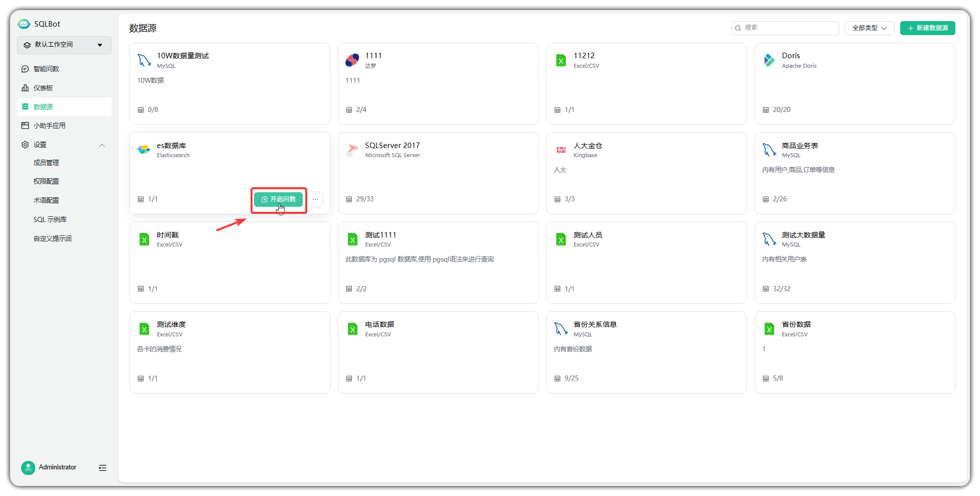This screenshot has height=496, width=980.
Task: Click the SQLBot logo in the sidebar
Action: click(24, 24)
